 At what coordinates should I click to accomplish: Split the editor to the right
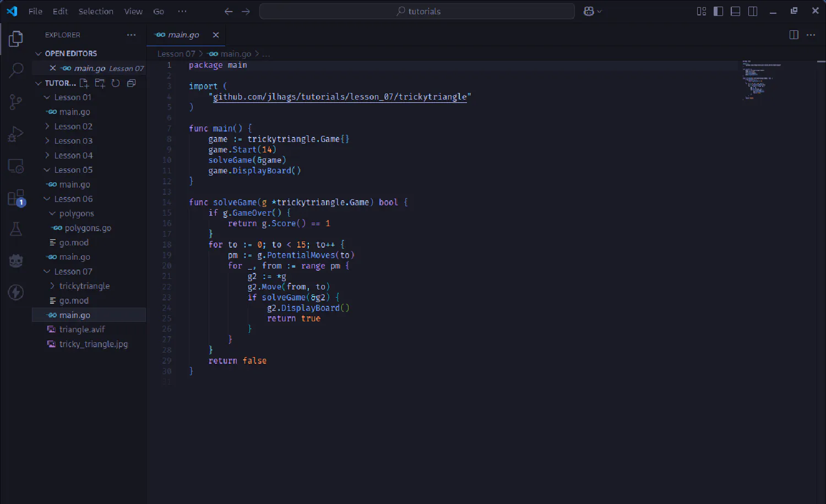pos(794,35)
